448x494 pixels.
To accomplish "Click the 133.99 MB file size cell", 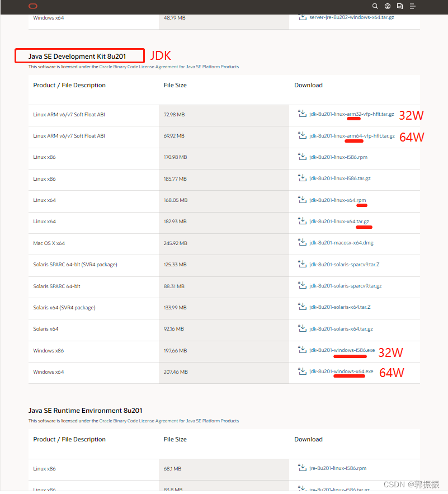I will (x=224, y=308).
